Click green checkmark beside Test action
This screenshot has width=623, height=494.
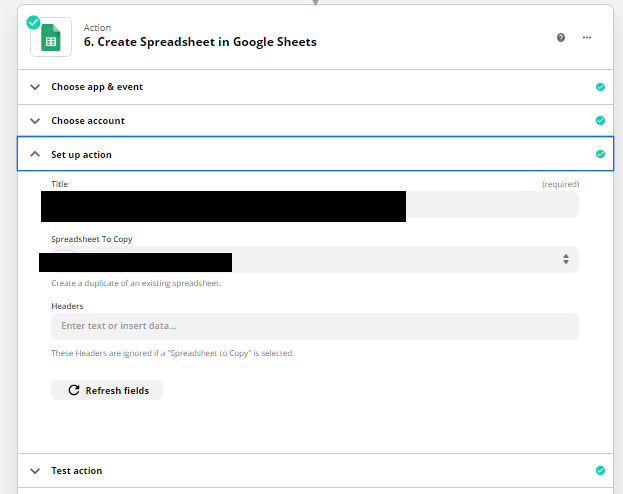coord(600,471)
